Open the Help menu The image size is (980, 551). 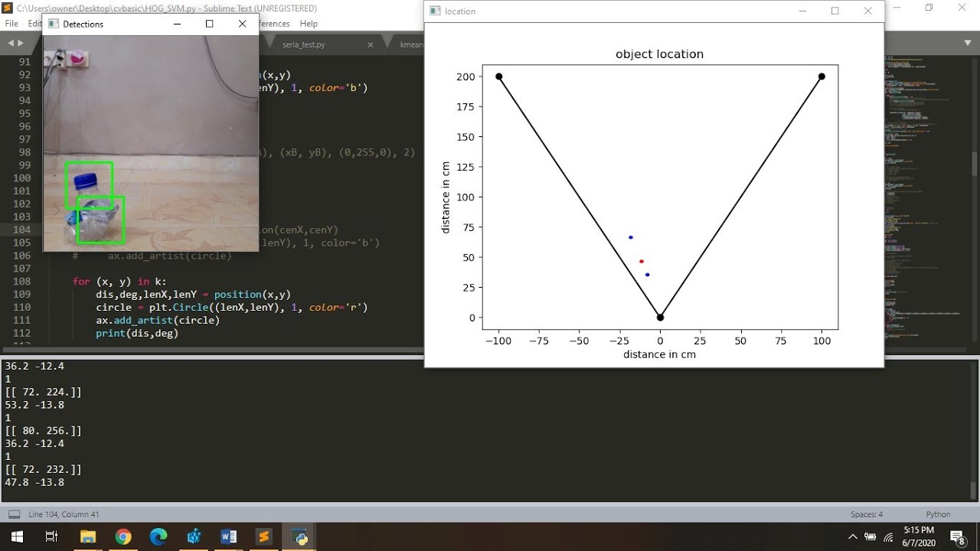click(x=309, y=24)
